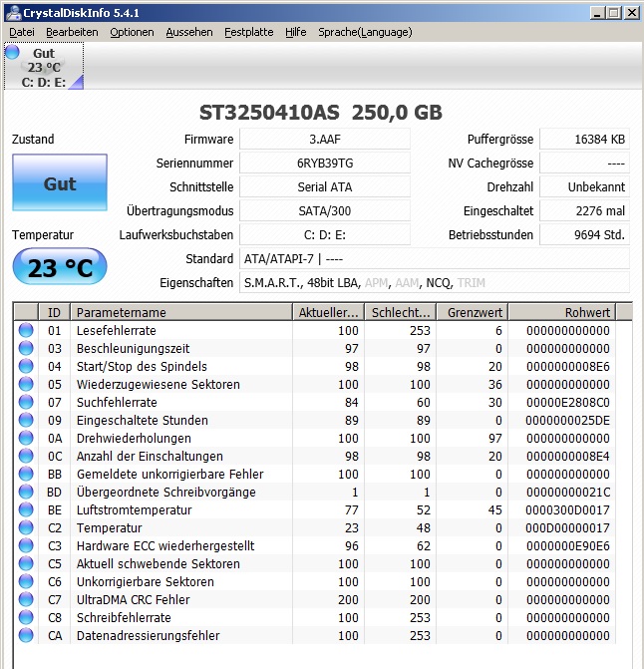
Task: Open the Optionen menu
Action: point(132,32)
